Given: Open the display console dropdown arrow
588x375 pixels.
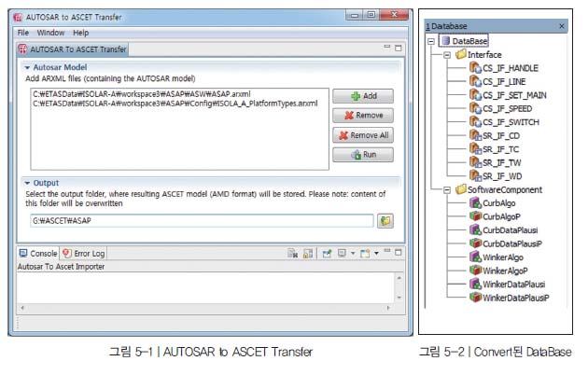Looking at the screenshot, I should point(353,254).
